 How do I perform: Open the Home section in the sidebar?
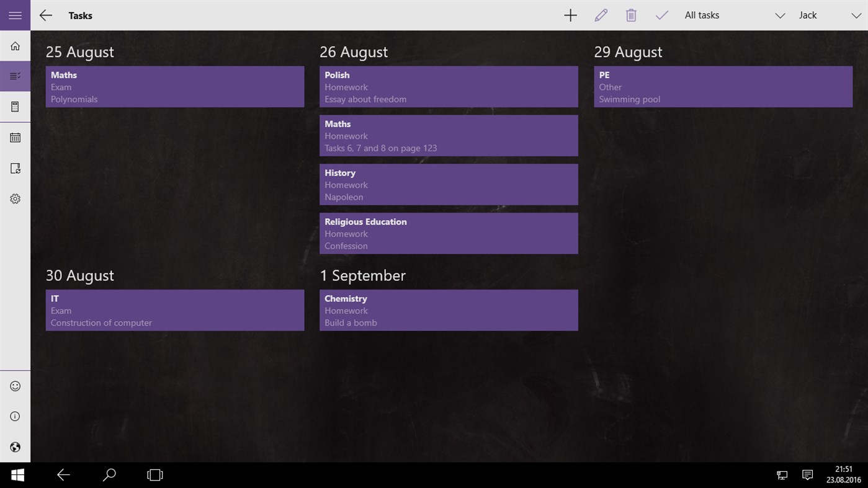tap(15, 45)
